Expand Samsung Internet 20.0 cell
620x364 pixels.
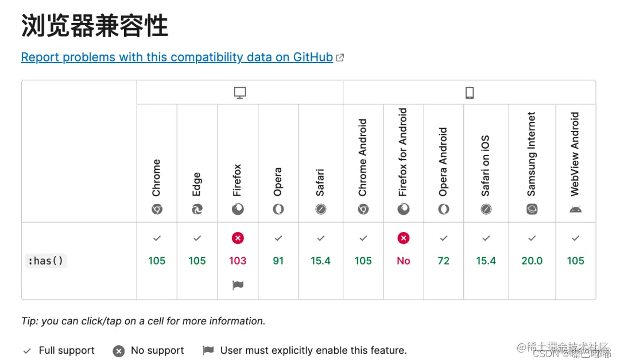tap(532, 261)
